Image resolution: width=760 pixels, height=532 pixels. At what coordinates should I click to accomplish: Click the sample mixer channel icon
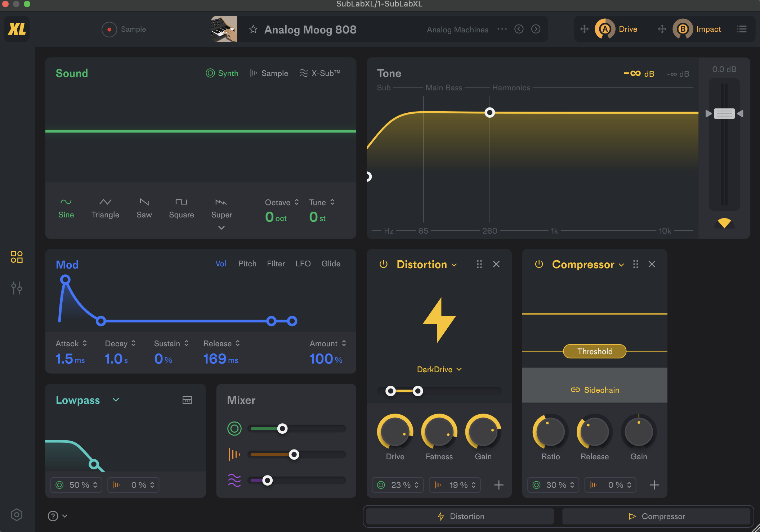click(234, 455)
